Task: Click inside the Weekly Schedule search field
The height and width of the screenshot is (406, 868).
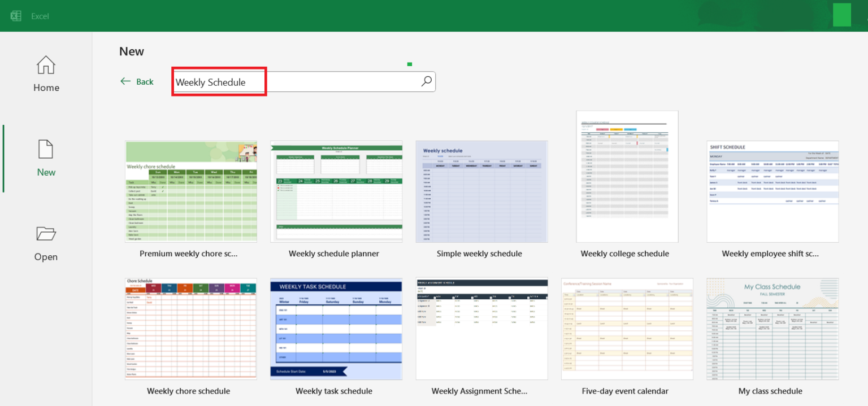Action: tap(219, 81)
